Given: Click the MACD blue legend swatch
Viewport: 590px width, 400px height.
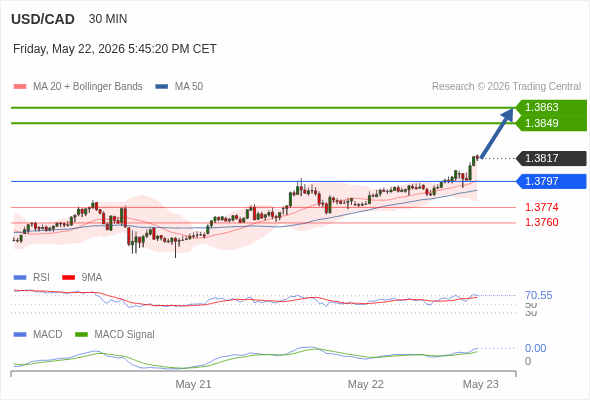Looking at the screenshot, I should (20, 335).
